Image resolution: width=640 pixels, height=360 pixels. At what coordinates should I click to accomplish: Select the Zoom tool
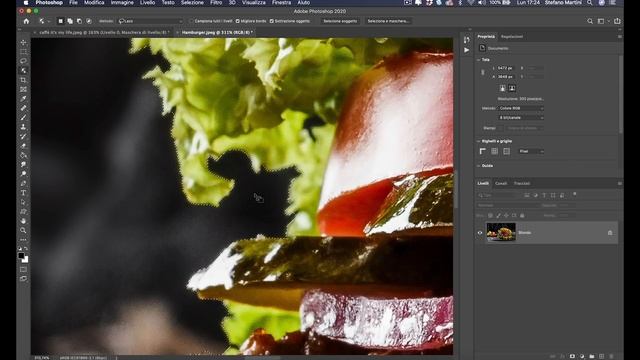[23, 230]
